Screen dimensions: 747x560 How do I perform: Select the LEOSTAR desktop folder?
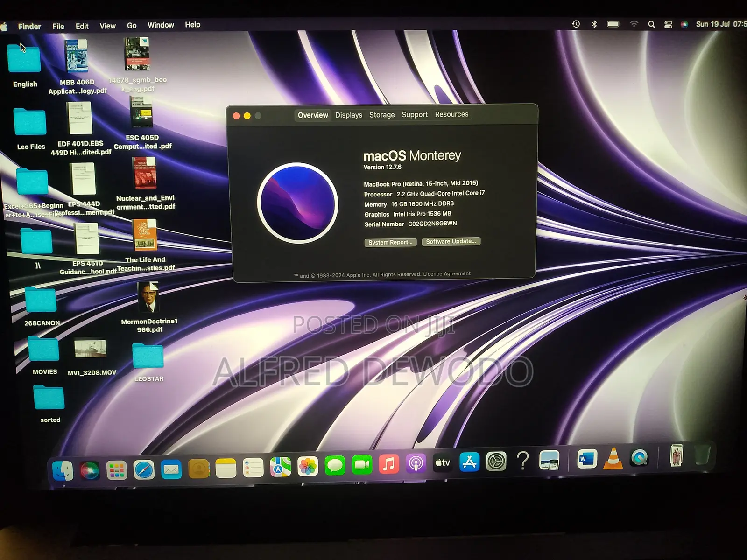148,363
